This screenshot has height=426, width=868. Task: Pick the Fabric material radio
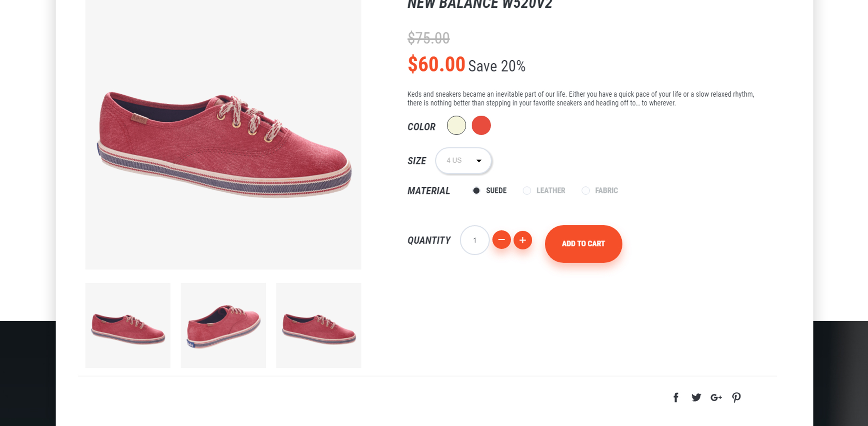click(x=599, y=190)
